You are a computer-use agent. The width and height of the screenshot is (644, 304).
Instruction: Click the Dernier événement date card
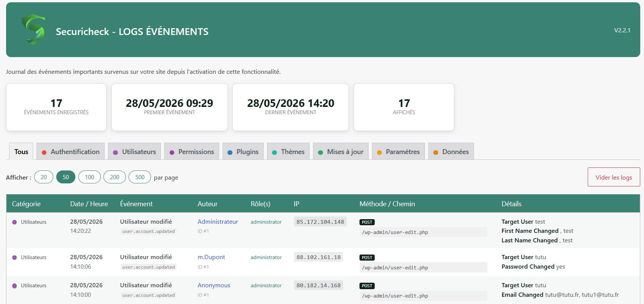291,107
